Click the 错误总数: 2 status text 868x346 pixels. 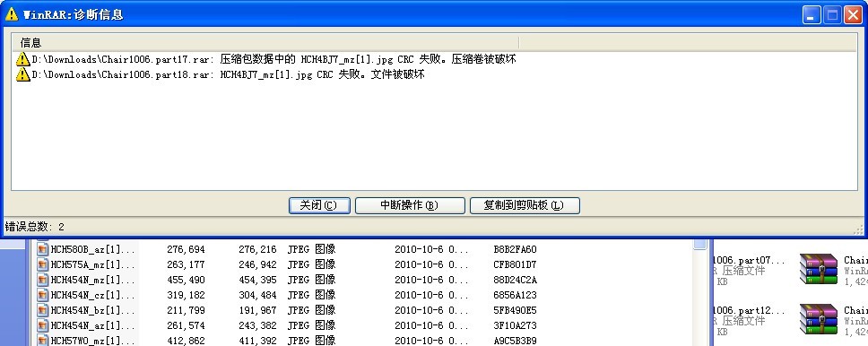click(x=34, y=227)
